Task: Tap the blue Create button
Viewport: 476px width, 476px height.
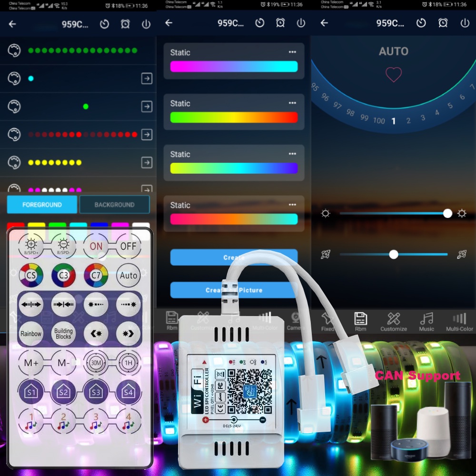Action: [x=234, y=257]
